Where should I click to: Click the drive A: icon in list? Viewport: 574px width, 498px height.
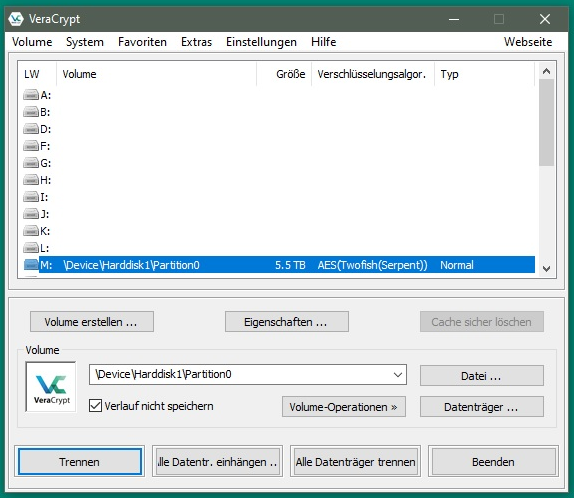[x=31, y=95]
